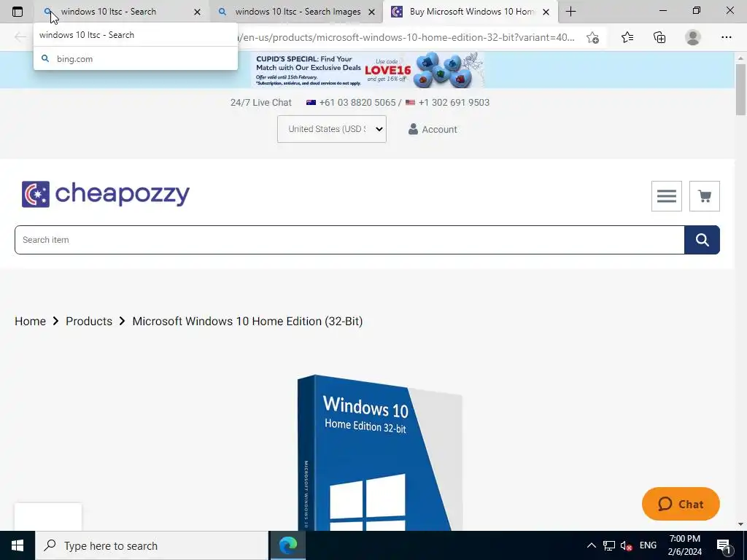Focus the Search item field
Screen dimensions: 747x560
point(349,239)
